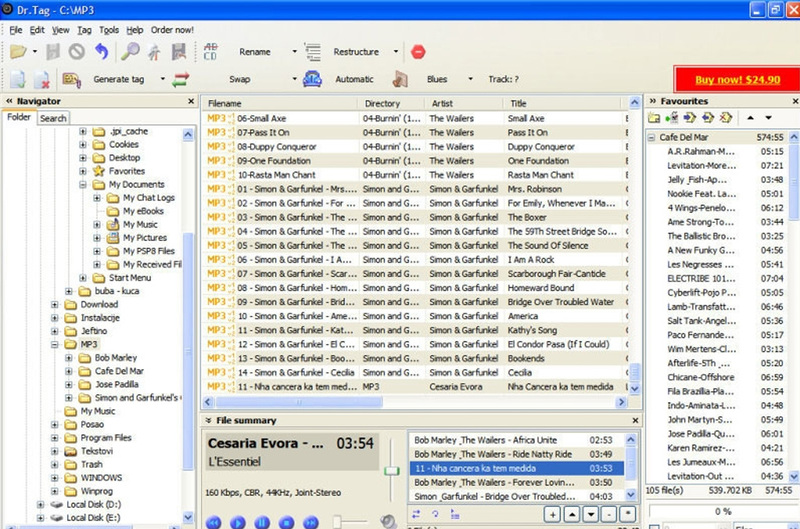Click the Automatic button

click(x=354, y=79)
